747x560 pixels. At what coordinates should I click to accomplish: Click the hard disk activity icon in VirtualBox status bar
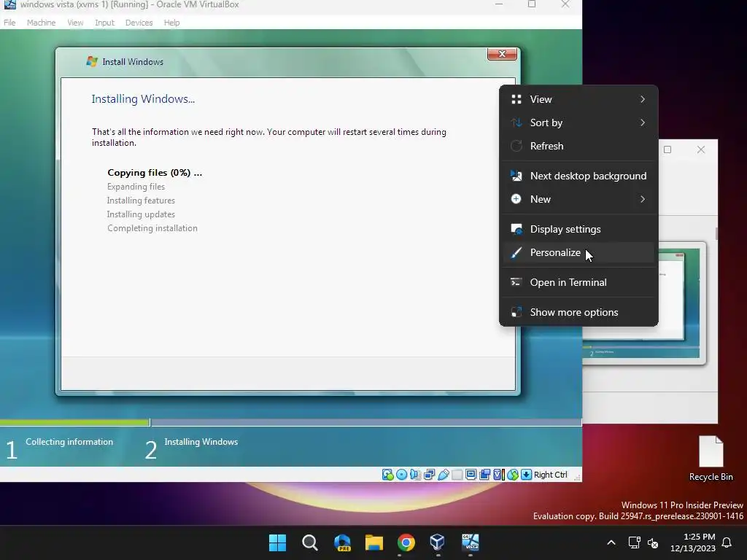click(388, 474)
